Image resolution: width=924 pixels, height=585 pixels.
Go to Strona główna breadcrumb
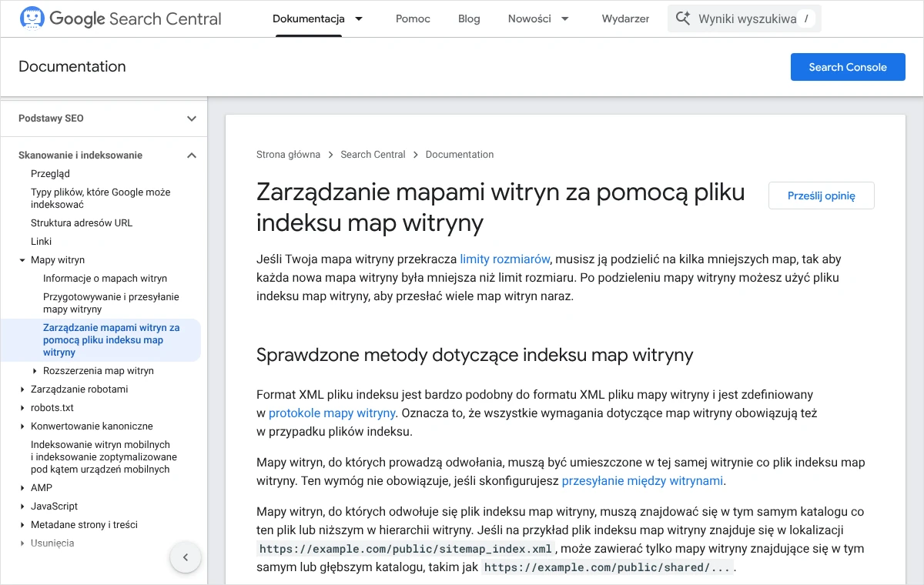288,155
